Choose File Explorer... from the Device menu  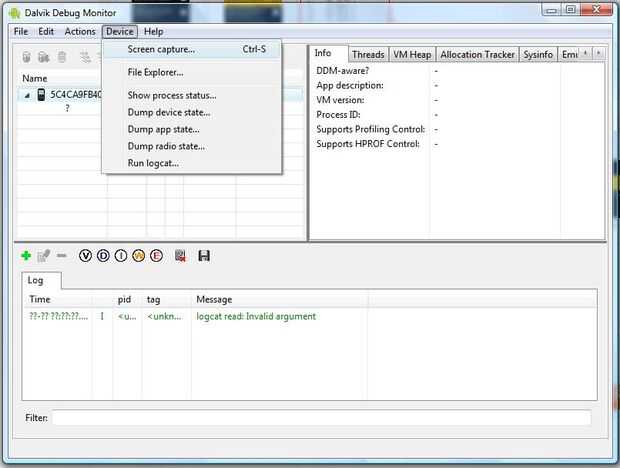pyautogui.click(x=192, y=72)
